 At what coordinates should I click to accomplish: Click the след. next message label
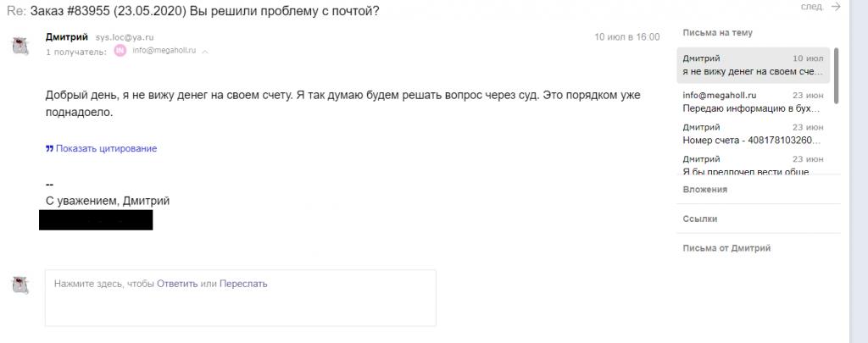811,7
